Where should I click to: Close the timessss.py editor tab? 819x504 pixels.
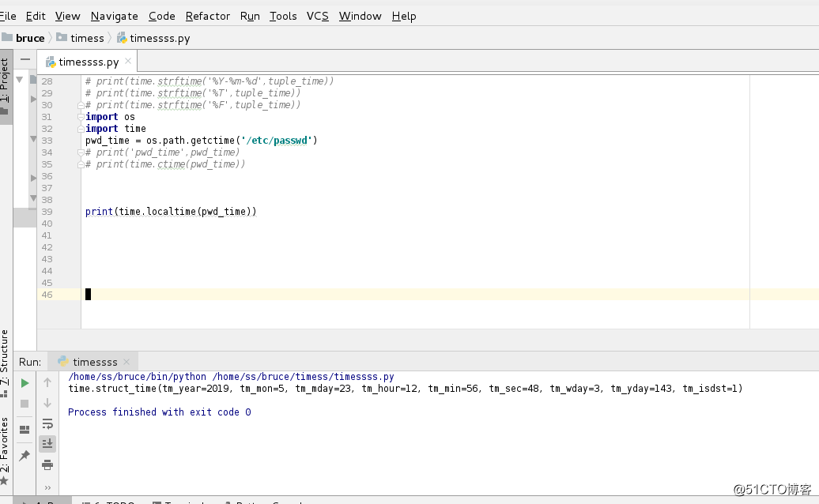128,61
